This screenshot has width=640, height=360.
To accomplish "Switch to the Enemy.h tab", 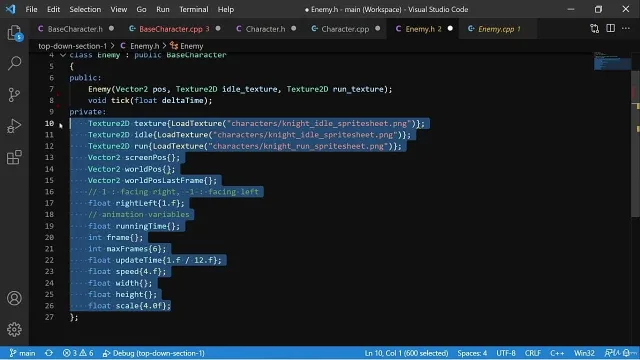I will click(x=423, y=29).
